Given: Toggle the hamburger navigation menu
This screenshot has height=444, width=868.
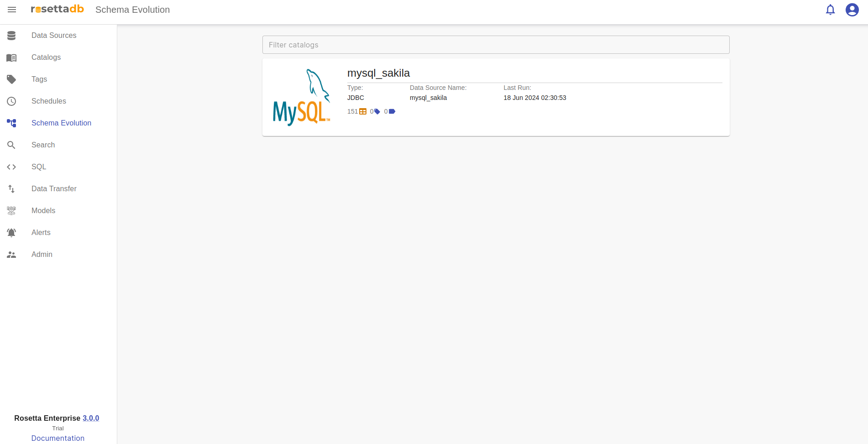Looking at the screenshot, I should click(x=12, y=10).
